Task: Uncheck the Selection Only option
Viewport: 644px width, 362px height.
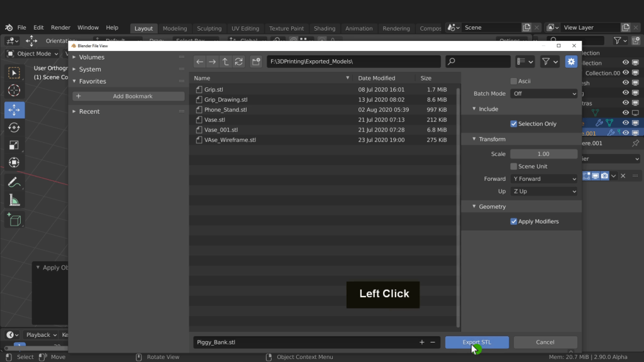Action: coord(514,124)
